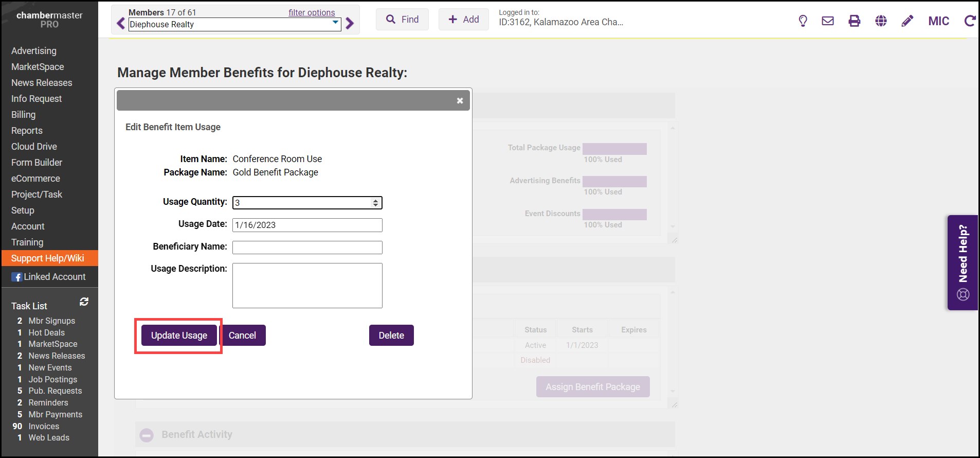Refresh the Task List
Viewport: 980px width, 458px height.
tap(84, 302)
